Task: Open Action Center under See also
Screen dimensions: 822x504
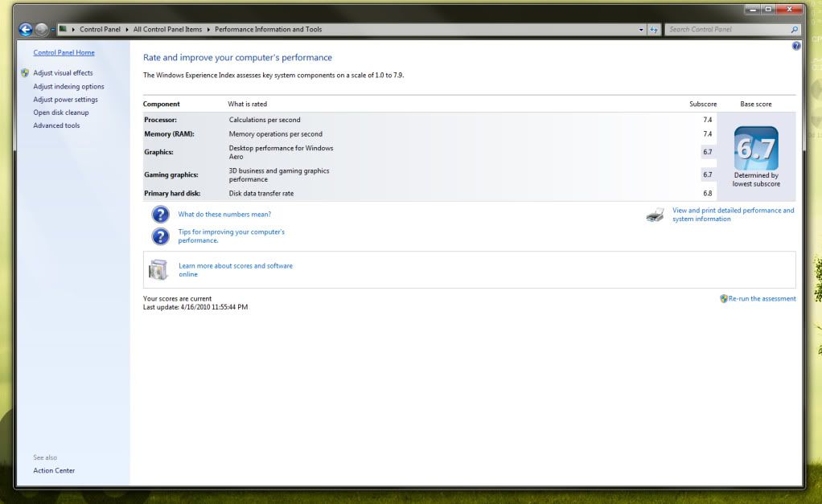Action: 54,470
